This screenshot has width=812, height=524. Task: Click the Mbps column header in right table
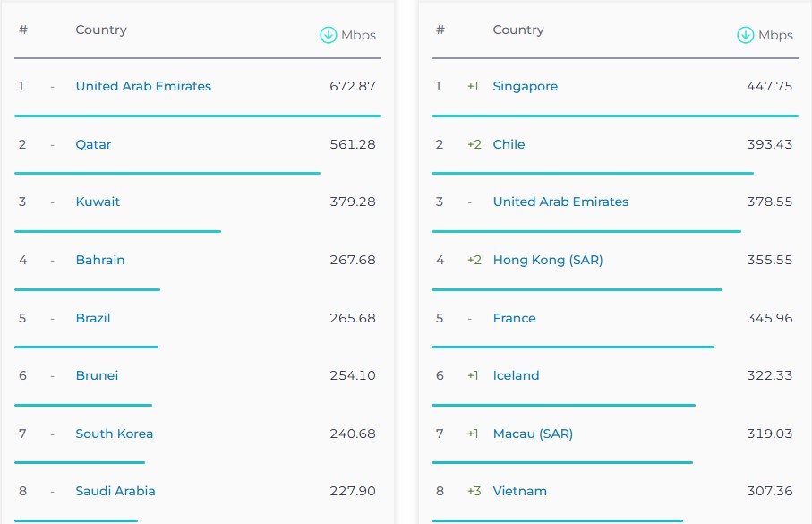[x=775, y=35]
